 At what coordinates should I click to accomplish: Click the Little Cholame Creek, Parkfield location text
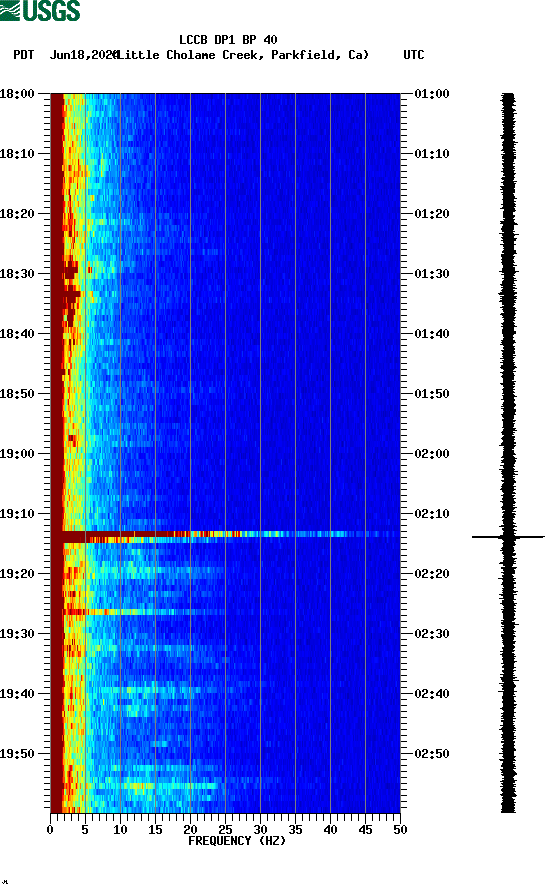click(241, 55)
